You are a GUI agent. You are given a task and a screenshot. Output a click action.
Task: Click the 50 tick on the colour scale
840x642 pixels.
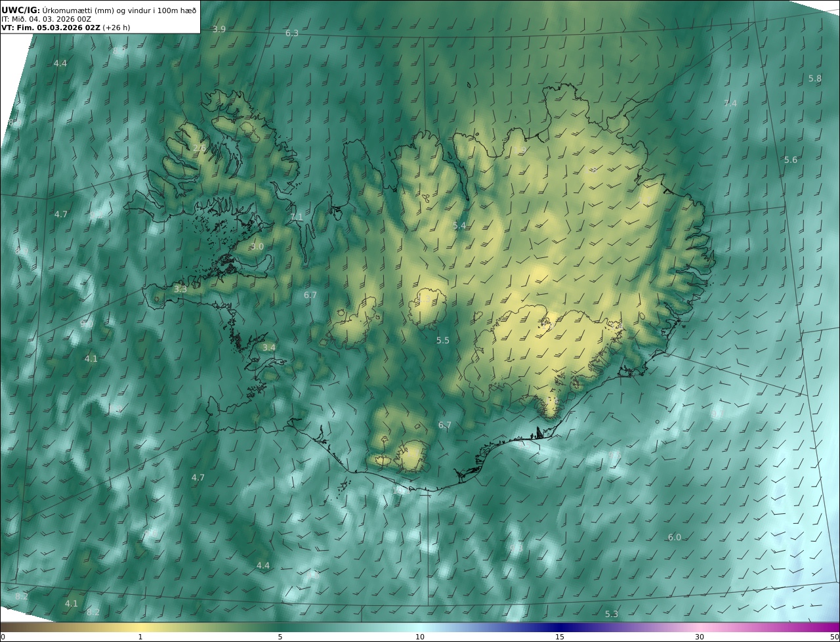(835, 637)
